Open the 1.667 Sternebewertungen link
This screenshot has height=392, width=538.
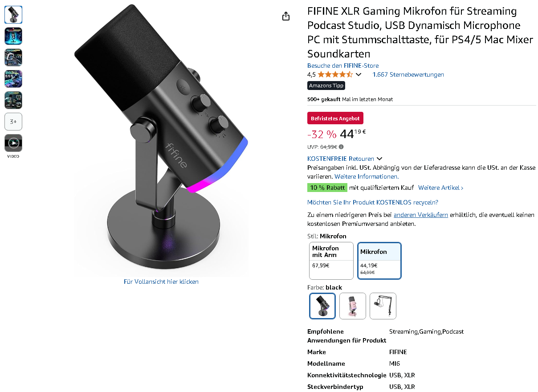[x=408, y=74]
